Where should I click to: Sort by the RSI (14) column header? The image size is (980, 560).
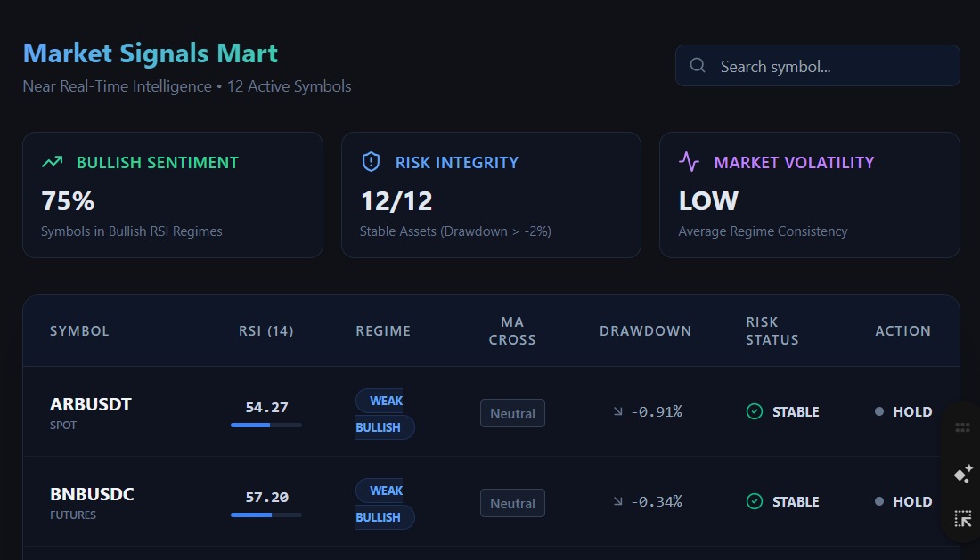click(265, 331)
